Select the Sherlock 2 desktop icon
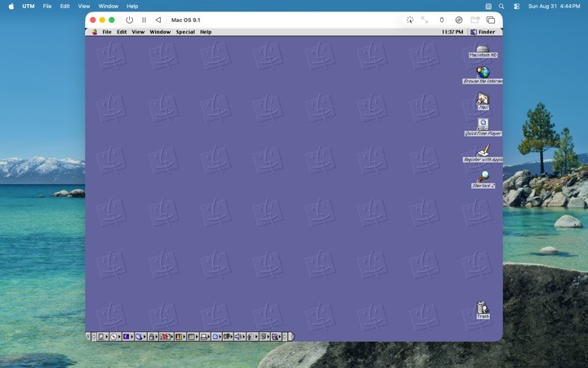The image size is (588, 368). tap(483, 179)
